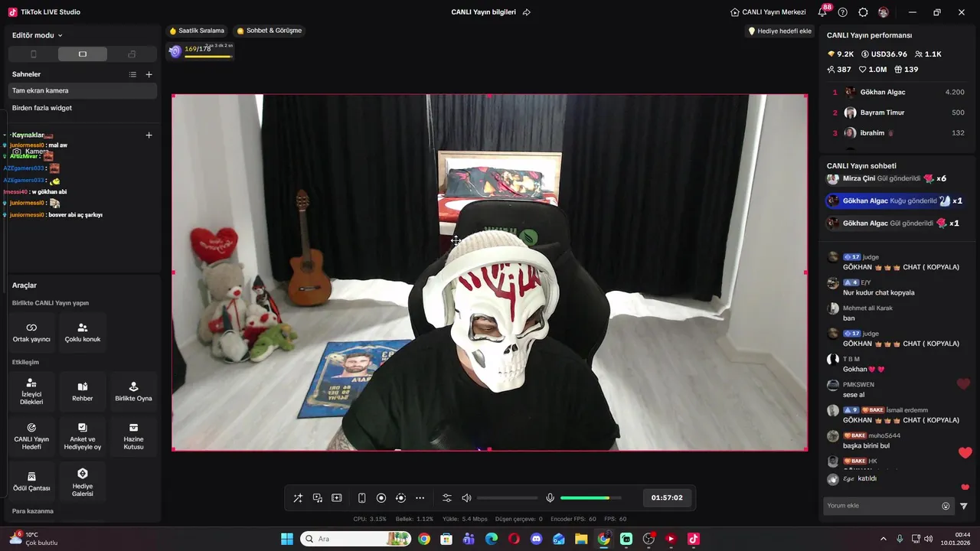Click the Mehmet ali Karak chat message
Screen dimensions: 980x551
click(897, 313)
